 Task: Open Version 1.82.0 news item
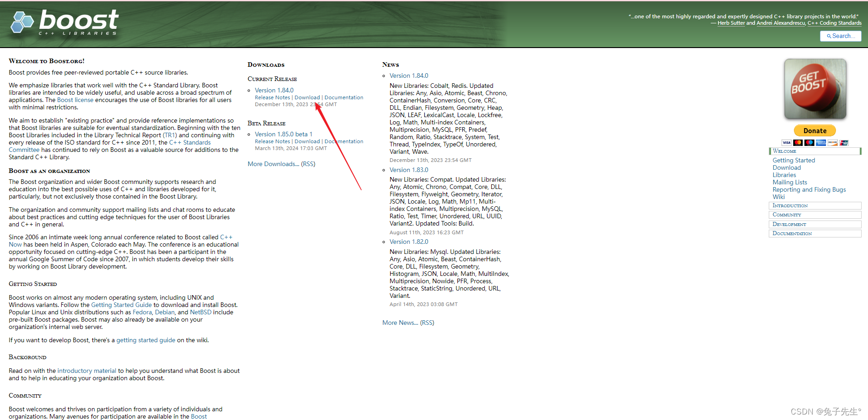[x=409, y=242]
